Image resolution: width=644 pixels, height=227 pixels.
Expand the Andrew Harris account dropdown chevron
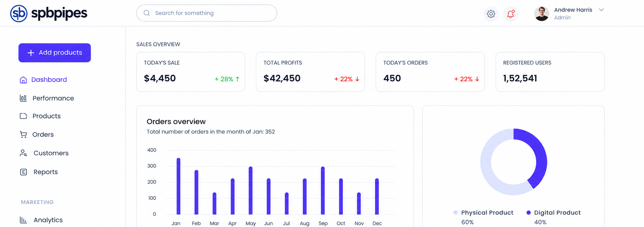tap(601, 10)
